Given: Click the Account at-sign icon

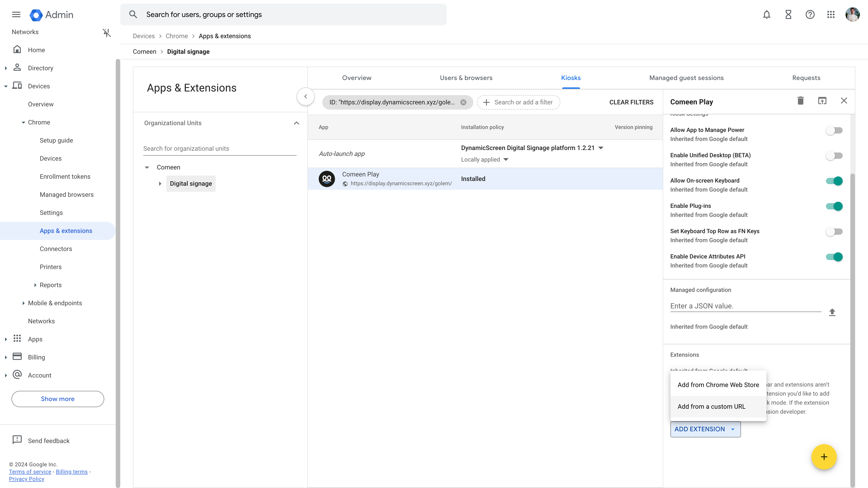Looking at the screenshot, I should (17, 375).
